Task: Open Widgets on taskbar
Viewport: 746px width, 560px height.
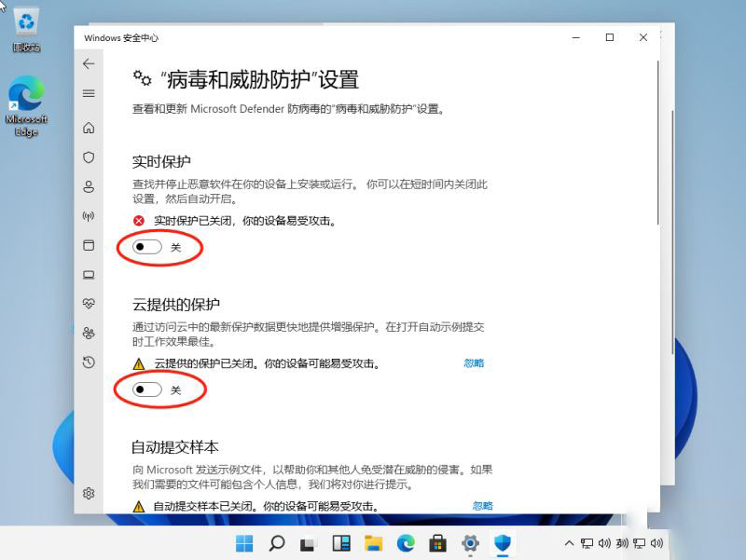Action: tap(341, 543)
